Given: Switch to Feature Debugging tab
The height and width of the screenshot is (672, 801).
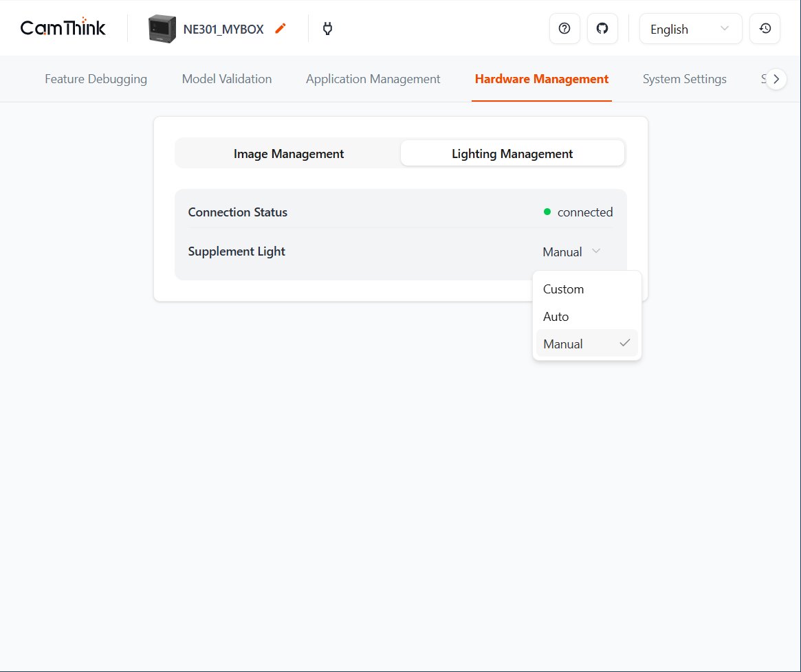Looking at the screenshot, I should 96,79.
